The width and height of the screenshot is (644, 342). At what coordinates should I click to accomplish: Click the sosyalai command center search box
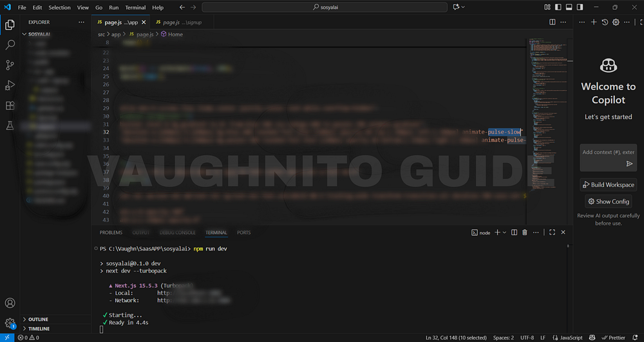(325, 7)
